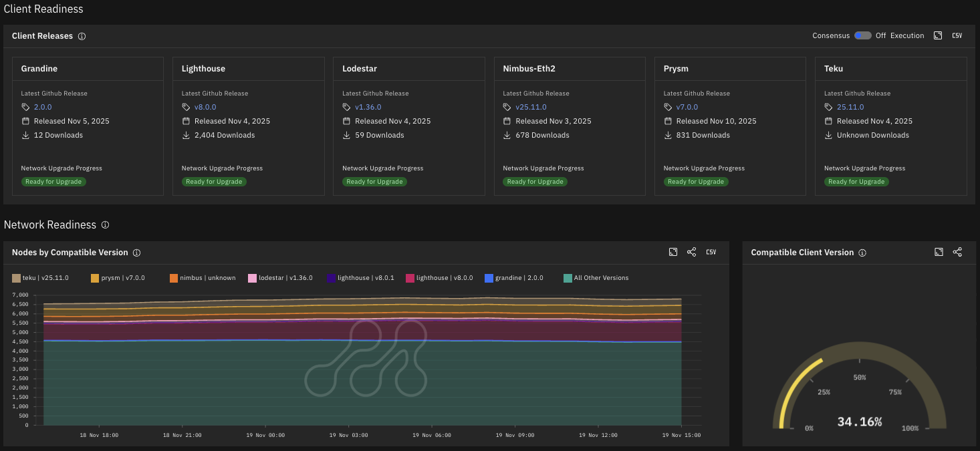Open Lighthouse v8.0.0 release link
Screen dimensions: 980x451
pos(205,107)
